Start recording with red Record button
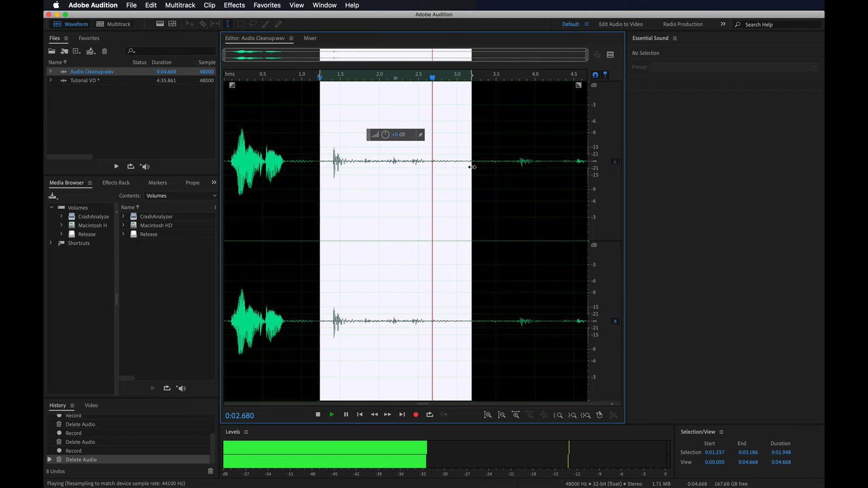This screenshot has width=868, height=488. (x=416, y=414)
